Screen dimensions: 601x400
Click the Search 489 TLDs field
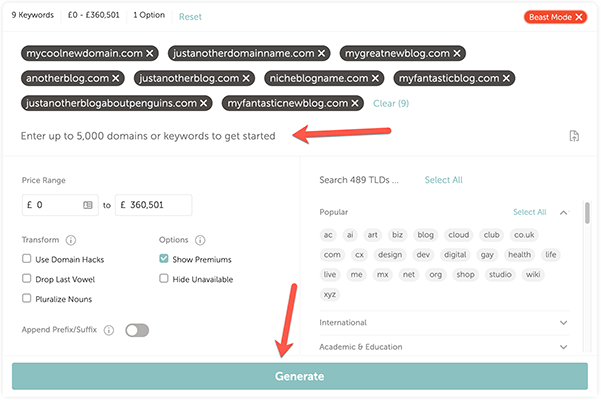click(359, 180)
